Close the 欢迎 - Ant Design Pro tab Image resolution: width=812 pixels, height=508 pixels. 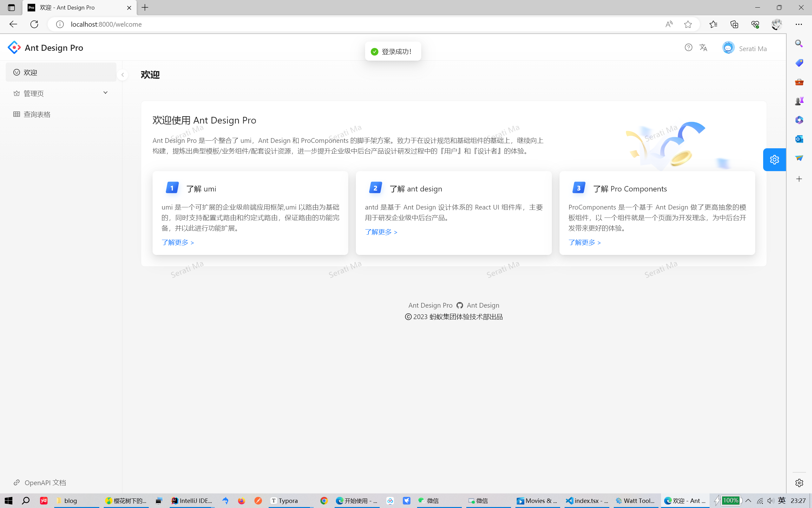129,8
